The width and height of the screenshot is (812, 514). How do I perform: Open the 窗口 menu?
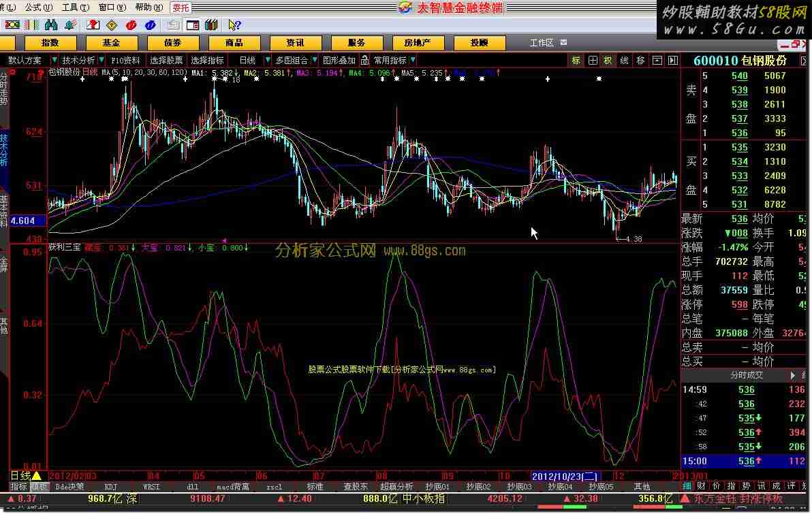tap(112, 7)
